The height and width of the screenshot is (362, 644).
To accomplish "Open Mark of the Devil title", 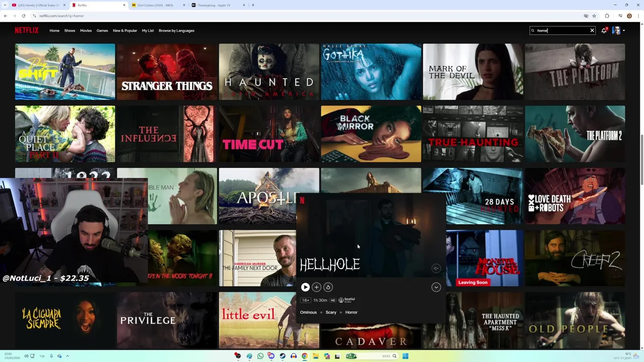I will 473,71.
